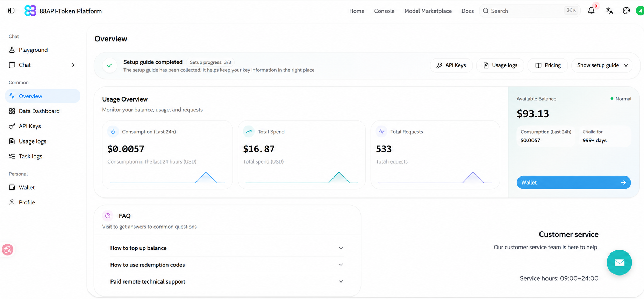Expand the Chat submenu chevron
Viewport: 644px width, 299px height.
(73, 65)
